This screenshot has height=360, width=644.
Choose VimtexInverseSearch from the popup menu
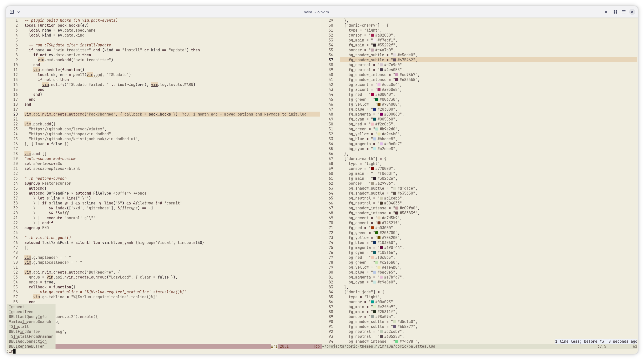point(30,321)
